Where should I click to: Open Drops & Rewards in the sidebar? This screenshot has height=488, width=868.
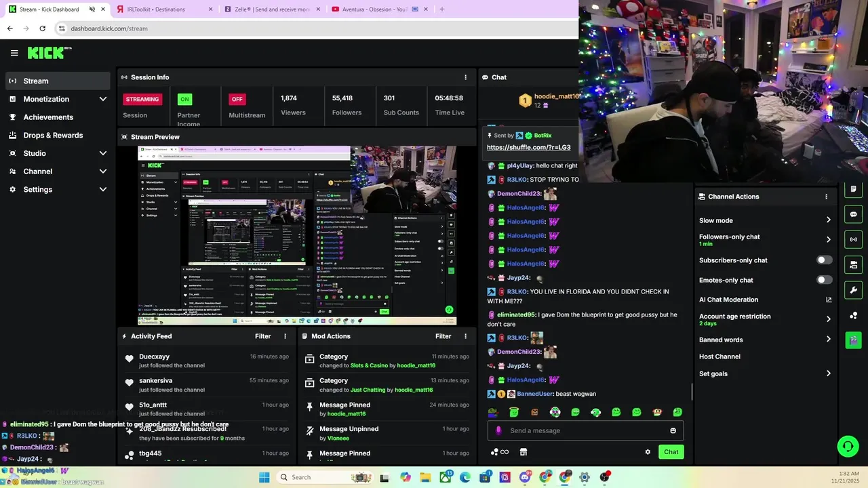pyautogui.click(x=58, y=135)
